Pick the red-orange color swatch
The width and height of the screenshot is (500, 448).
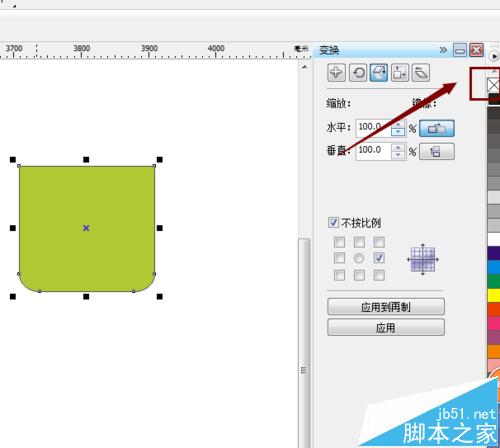(x=494, y=309)
